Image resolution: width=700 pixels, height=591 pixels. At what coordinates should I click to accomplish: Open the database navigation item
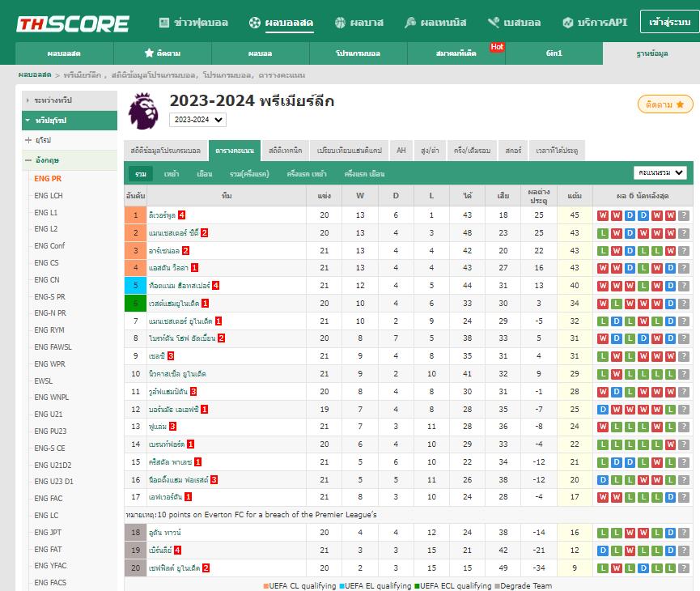(x=651, y=53)
